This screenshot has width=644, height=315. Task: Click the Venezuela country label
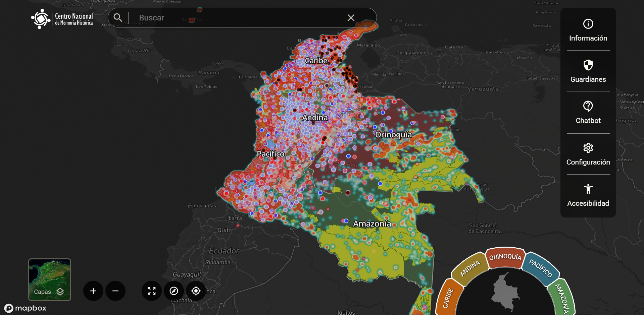(483, 89)
